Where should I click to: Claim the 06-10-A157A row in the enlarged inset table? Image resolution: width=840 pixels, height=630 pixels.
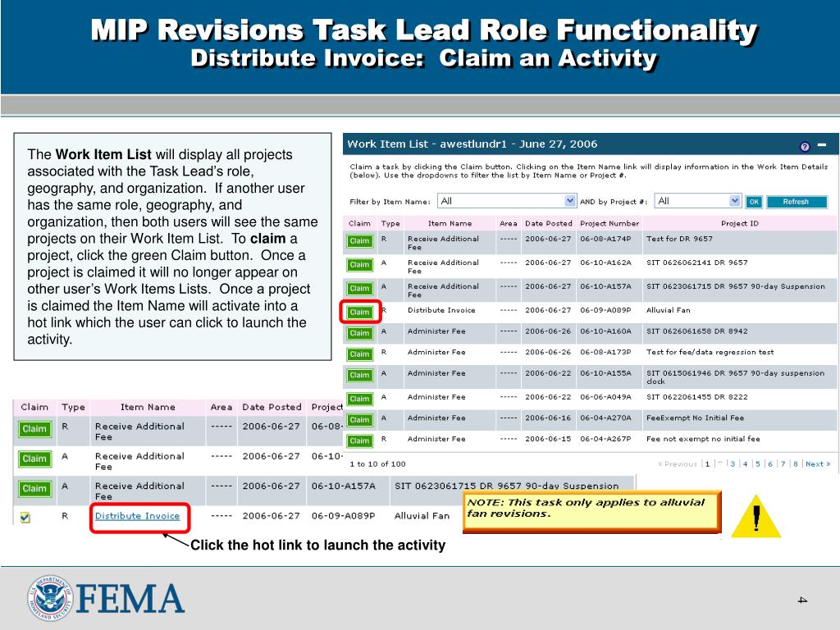(34, 489)
